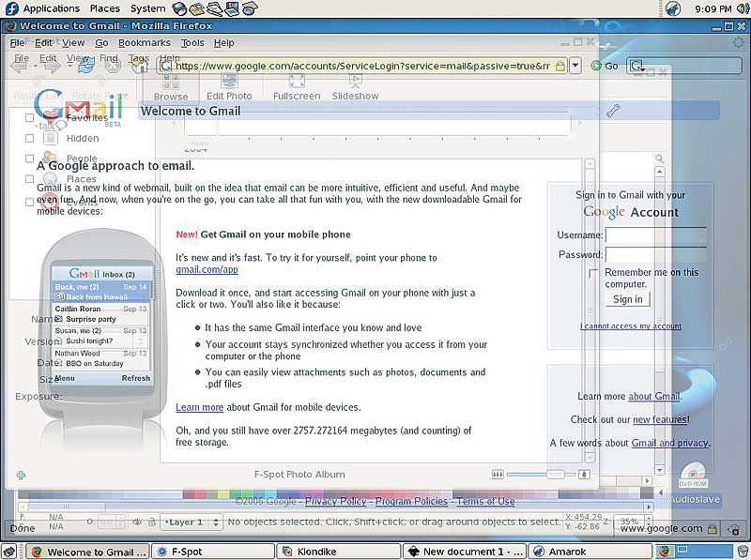Open Firefox's Go menu

click(101, 43)
